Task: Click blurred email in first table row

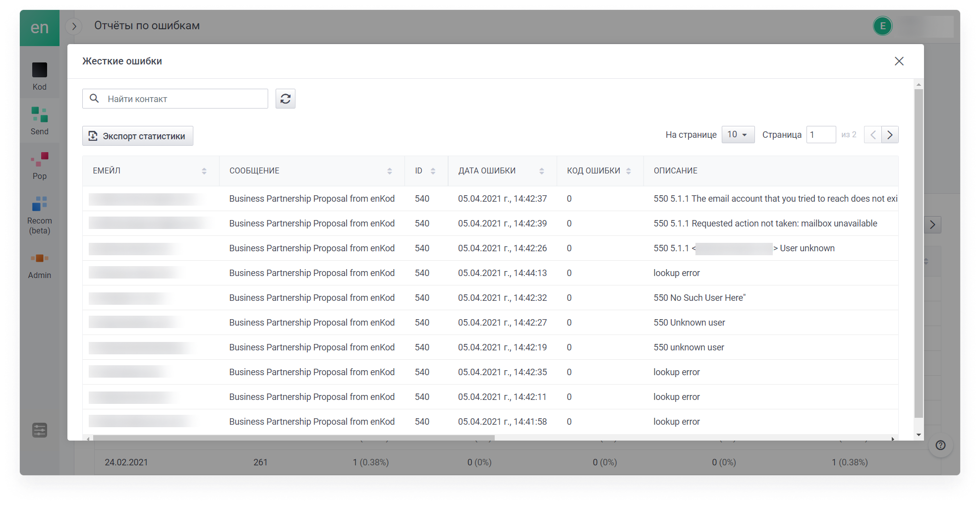Action: 146,199
